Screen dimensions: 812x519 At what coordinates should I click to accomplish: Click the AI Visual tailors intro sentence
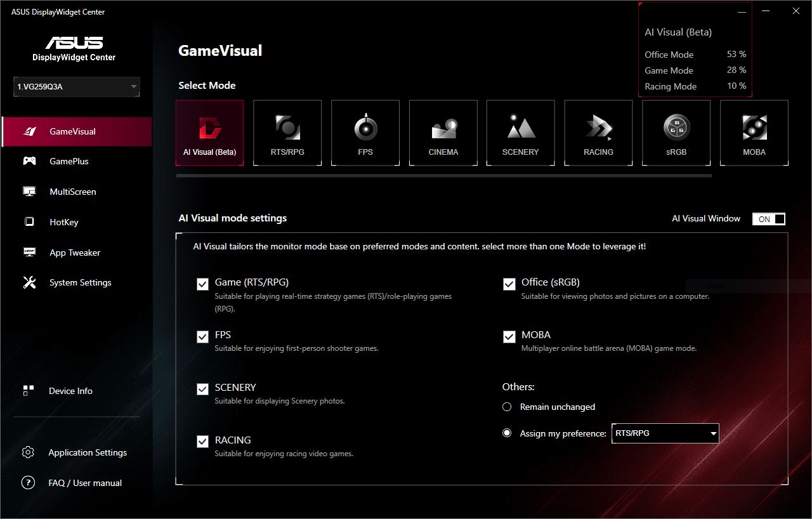pos(419,246)
